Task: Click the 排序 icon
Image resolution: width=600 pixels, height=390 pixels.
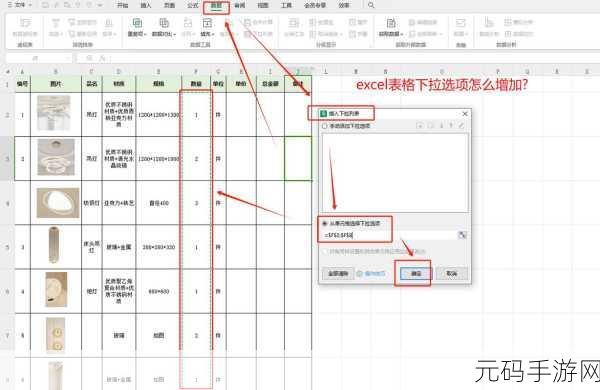Action: (x=109, y=23)
